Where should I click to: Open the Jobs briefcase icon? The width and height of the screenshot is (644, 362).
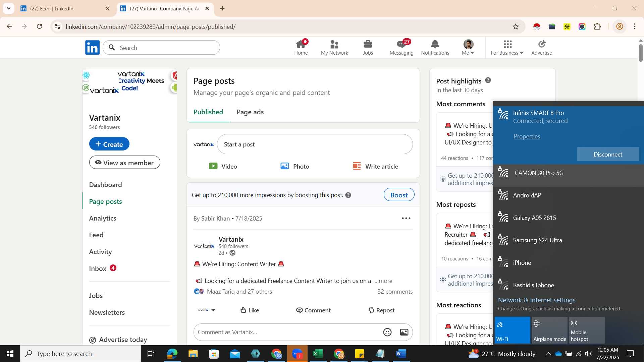click(368, 48)
